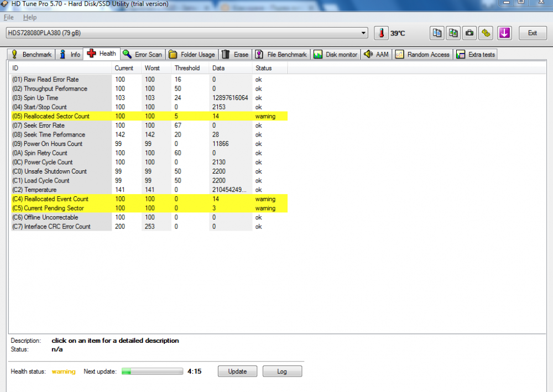Click the 4:15 next update countdown
The height and width of the screenshot is (392, 553).
click(194, 371)
